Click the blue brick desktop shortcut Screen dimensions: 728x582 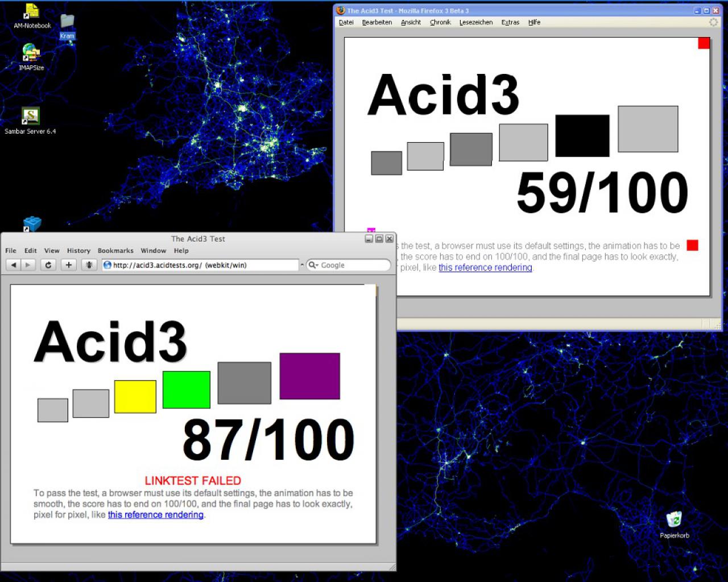(32, 224)
